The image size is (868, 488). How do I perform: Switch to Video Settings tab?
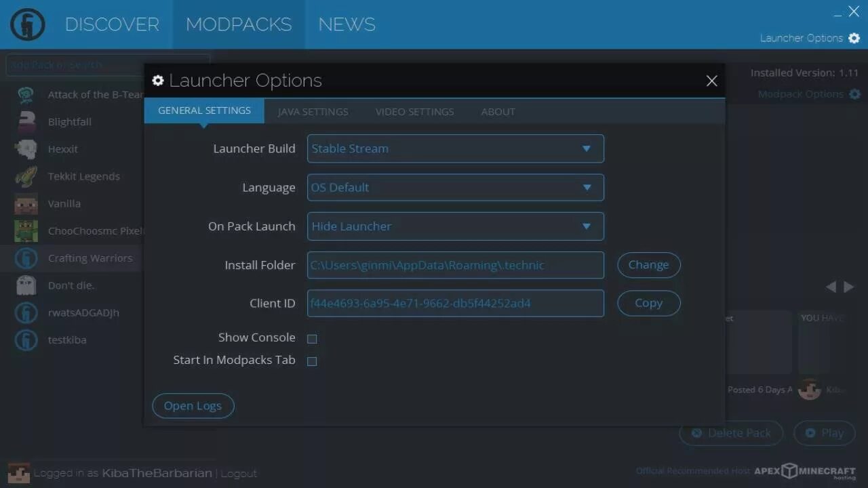(x=414, y=112)
